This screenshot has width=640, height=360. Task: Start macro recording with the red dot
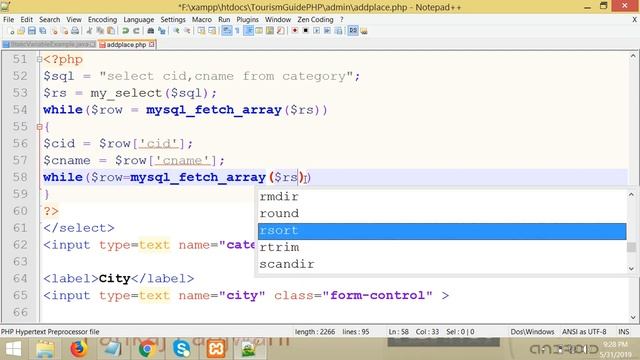295,31
